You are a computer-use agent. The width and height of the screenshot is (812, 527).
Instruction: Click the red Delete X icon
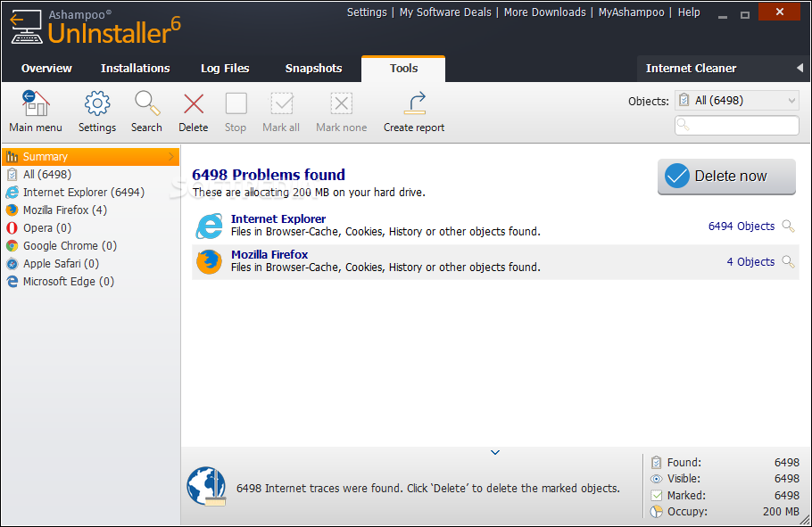click(194, 103)
